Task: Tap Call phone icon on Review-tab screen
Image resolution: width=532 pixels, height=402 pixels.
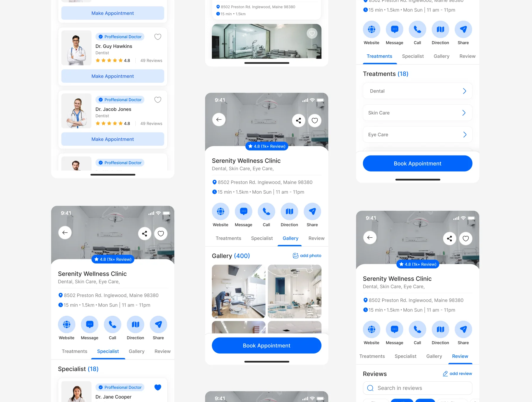Action: pos(417,329)
